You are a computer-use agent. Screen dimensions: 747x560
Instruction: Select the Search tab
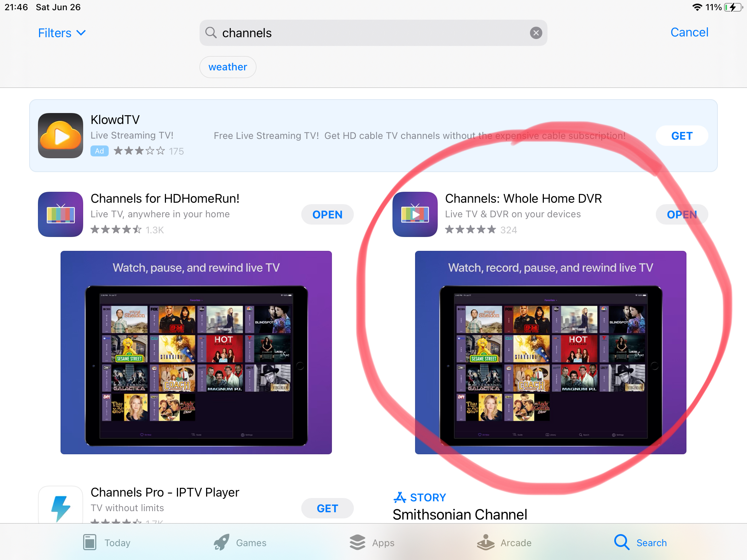(640, 542)
